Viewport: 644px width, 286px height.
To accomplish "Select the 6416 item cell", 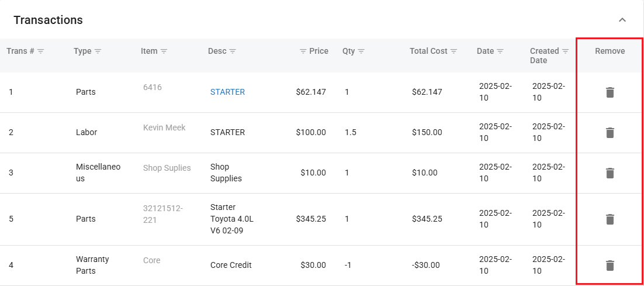I will [x=153, y=87].
